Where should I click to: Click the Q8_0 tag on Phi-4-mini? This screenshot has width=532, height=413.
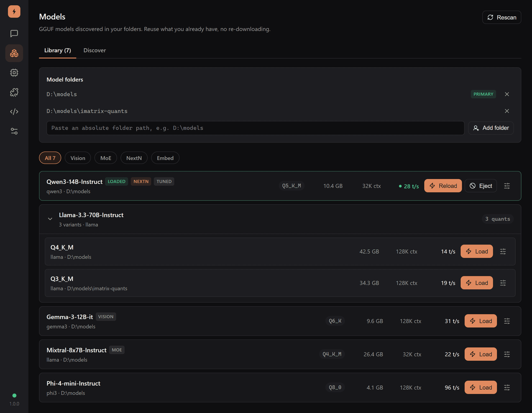(x=335, y=387)
